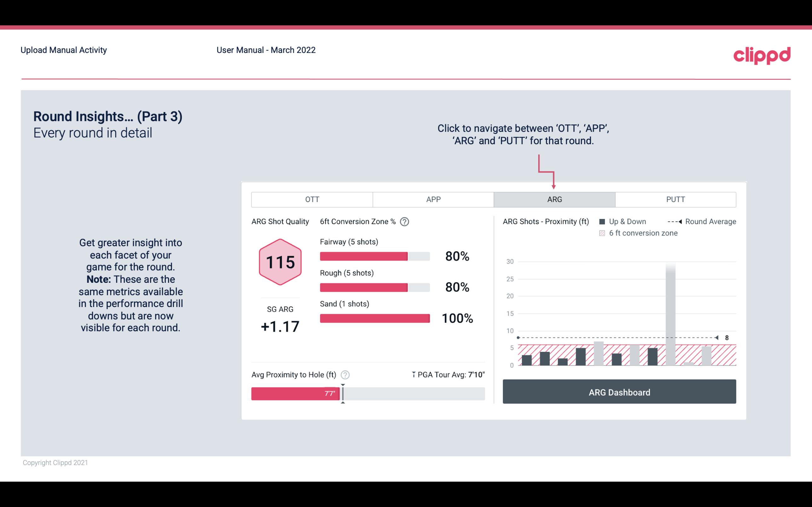This screenshot has width=812, height=507.
Task: Click the hexagon ARG Shot Quality icon
Action: [x=280, y=262]
